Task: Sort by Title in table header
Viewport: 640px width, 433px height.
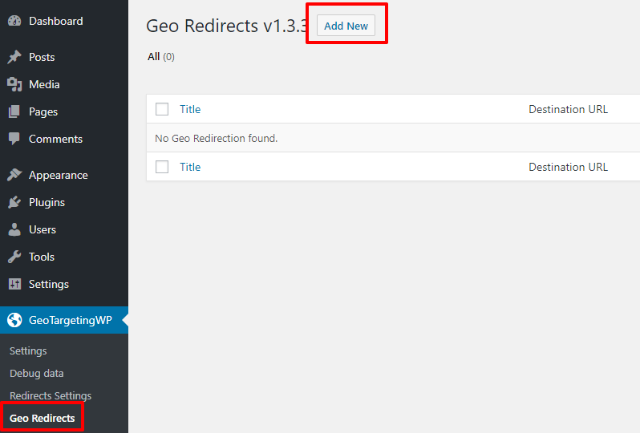Action: 190,109
